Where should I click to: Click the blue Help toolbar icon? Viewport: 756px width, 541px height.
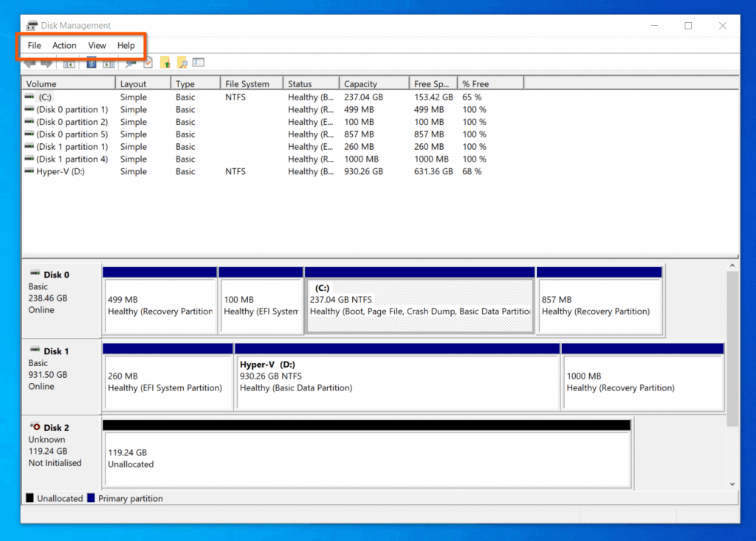pyautogui.click(x=91, y=63)
